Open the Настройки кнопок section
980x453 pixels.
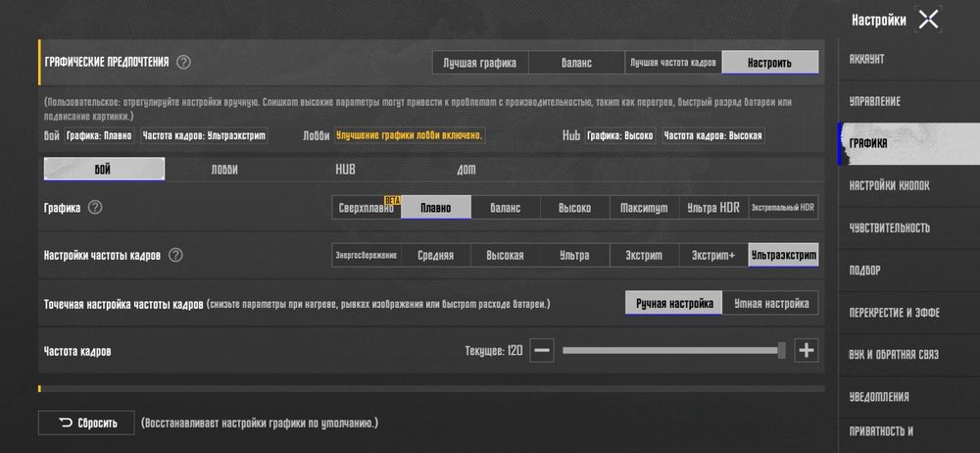(908, 186)
